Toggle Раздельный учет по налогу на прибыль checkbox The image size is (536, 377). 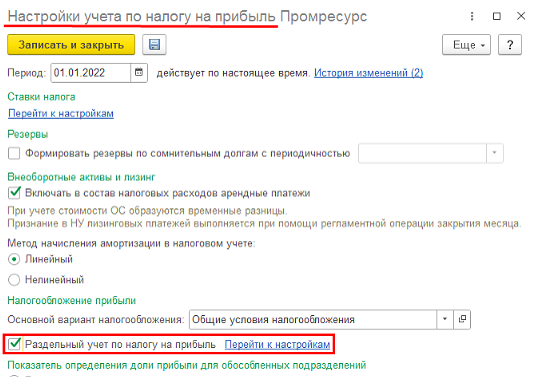14,344
